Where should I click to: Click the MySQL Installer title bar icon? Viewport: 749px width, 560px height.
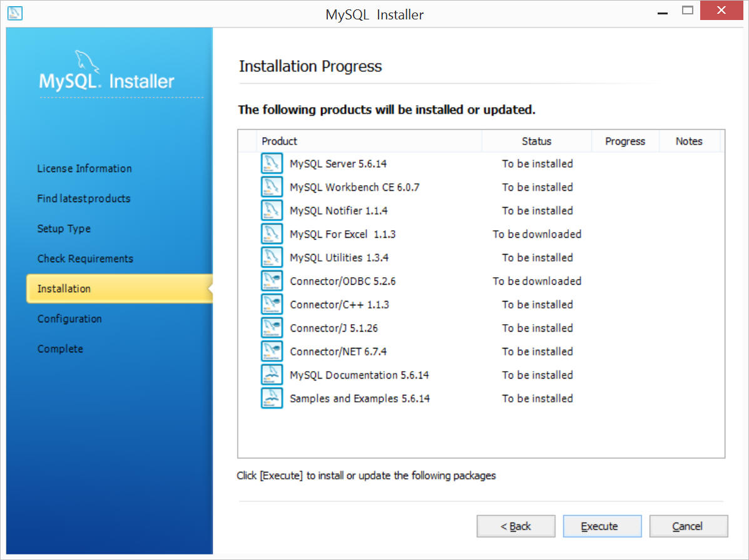coord(15,13)
